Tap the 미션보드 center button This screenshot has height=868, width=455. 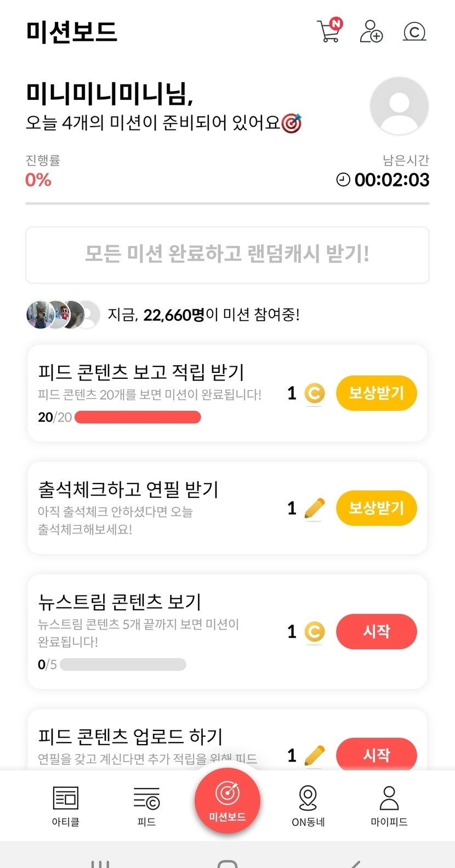pos(228,801)
